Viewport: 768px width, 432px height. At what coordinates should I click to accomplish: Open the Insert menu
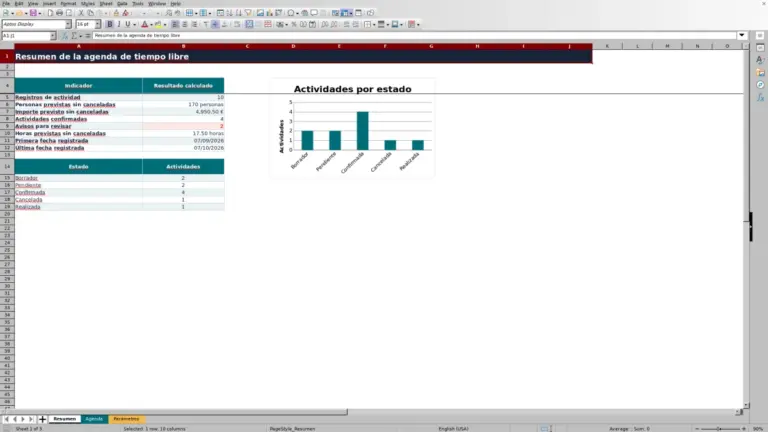[x=49, y=3]
